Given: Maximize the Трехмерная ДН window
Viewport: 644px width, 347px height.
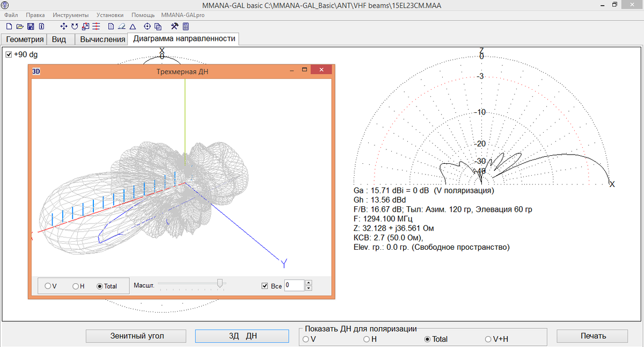Looking at the screenshot, I should [304, 70].
